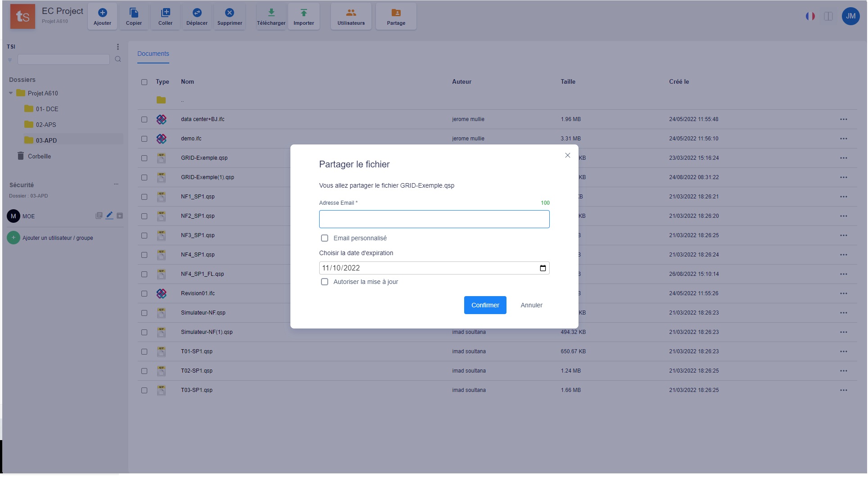The width and height of the screenshot is (868, 477).
Task: Open the TSI sidebar three-dot menu
Action: tap(118, 47)
